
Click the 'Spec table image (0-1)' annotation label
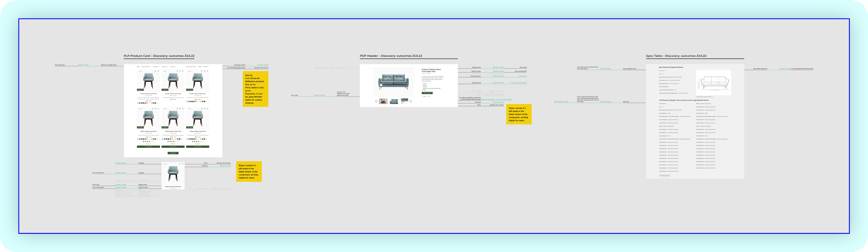[x=760, y=68]
